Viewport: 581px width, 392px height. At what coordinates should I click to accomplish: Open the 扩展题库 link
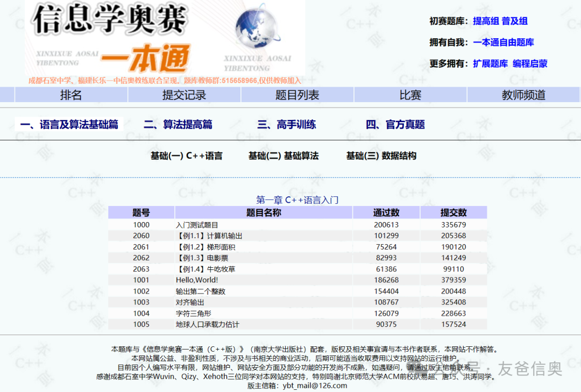(490, 64)
